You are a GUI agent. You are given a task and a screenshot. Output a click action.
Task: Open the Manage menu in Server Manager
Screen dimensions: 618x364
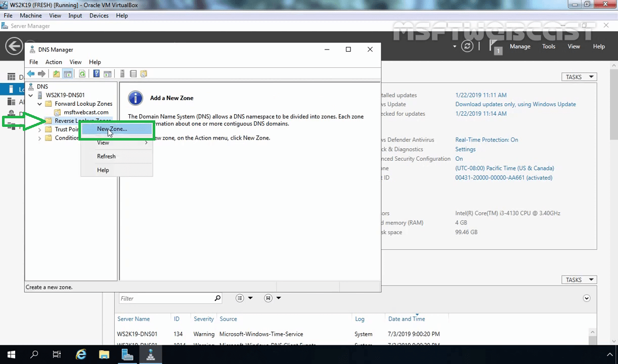(x=520, y=47)
